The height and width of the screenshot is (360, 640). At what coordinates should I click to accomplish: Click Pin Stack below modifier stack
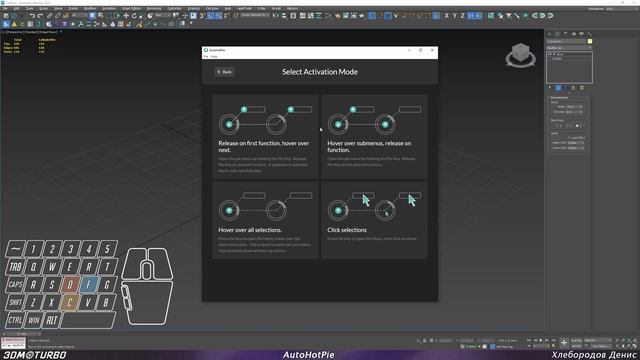[x=549, y=87]
